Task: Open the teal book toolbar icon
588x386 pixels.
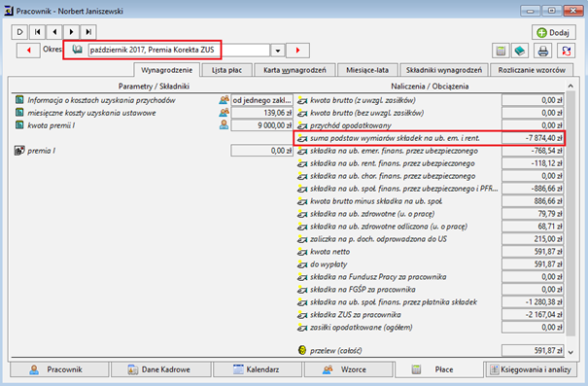Action: coord(520,51)
